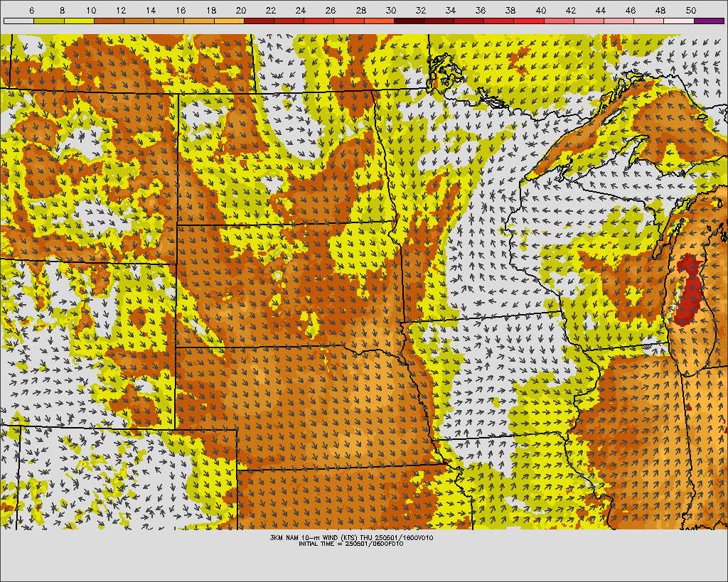
Task: Click the bright red 38–40 knots swatch
Action: [x=529, y=21]
